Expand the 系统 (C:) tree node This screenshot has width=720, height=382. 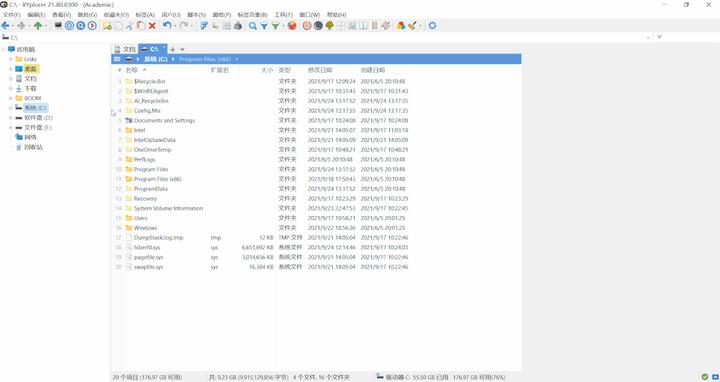point(11,108)
